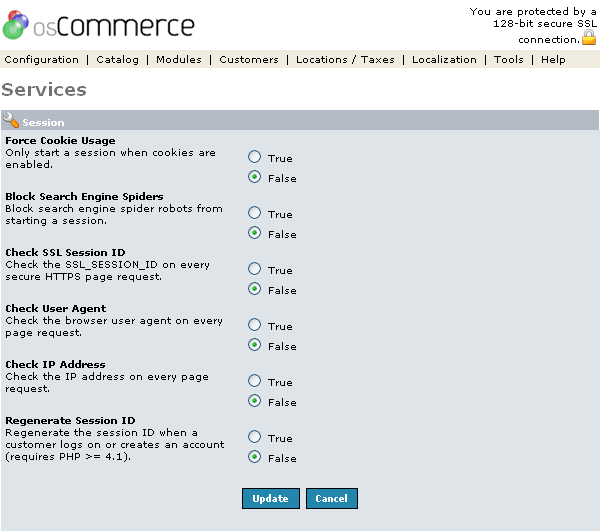This screenshot has height=532, width=600.
Task: Open the Configuration menu
Action: 42,60
